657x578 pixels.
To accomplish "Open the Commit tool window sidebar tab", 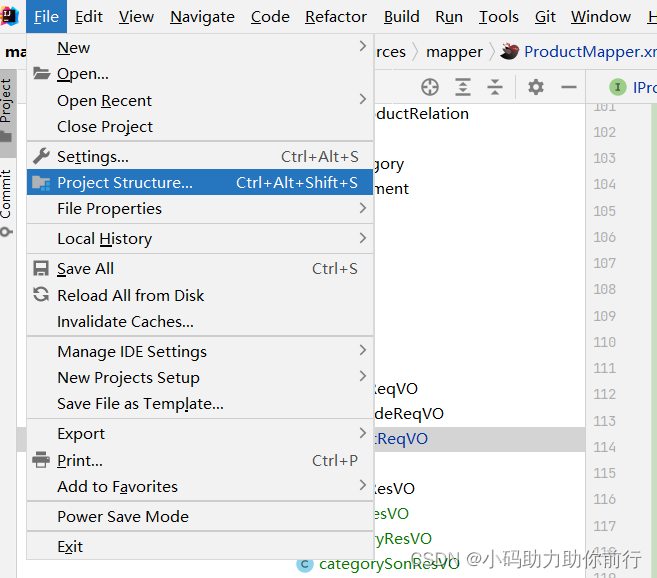I will pos(6,201).
